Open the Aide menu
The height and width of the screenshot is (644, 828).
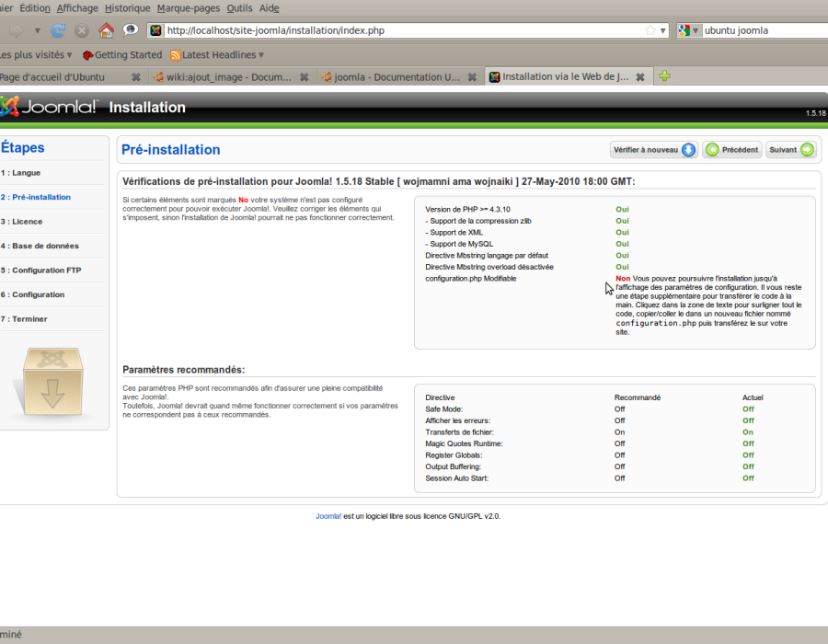[270, 8]
